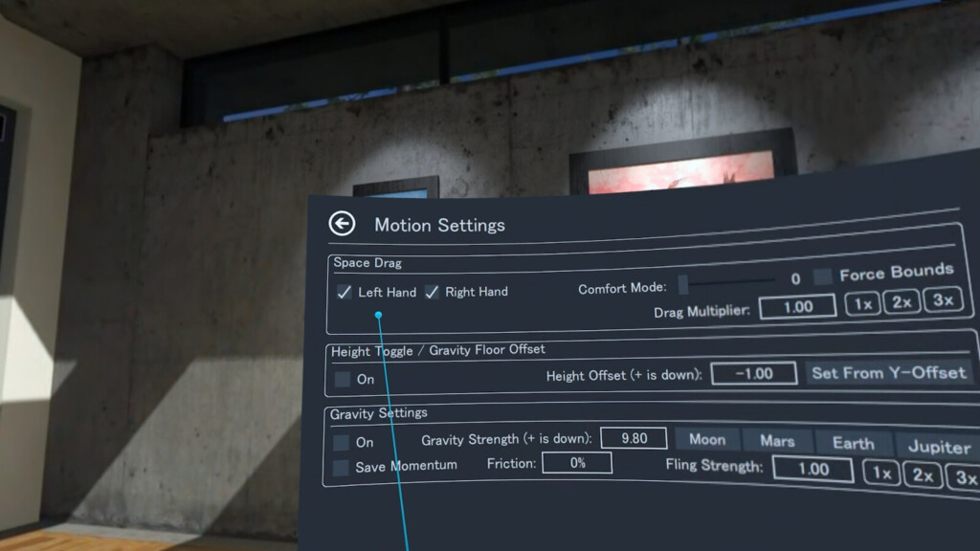Adjust the Comfort Mode slider handle
The width and height of the screenshot is (980, 551).
(683, 285)
